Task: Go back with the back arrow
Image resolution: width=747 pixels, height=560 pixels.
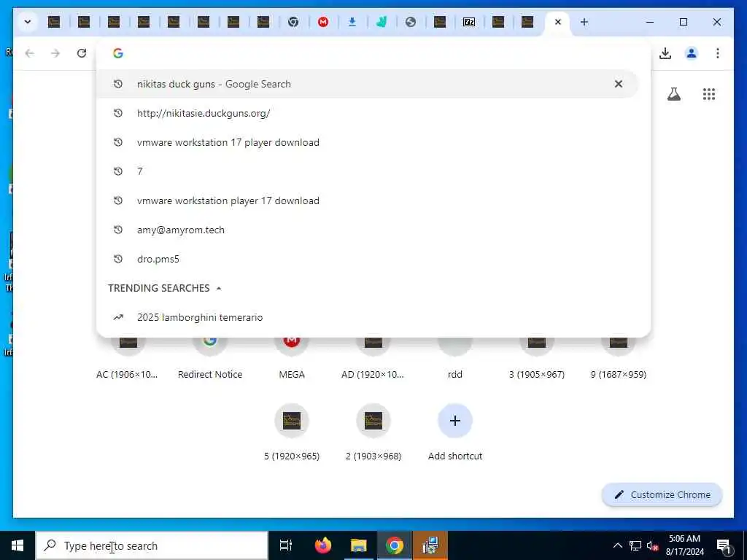Action: click(x=29, y=53)
